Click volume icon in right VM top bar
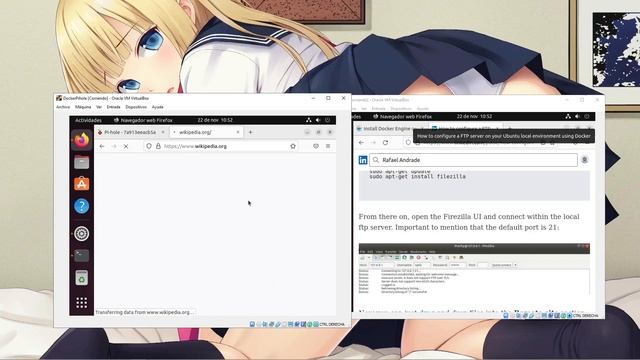Viewport: 640px width, 360px height. (x=577, y=117)
